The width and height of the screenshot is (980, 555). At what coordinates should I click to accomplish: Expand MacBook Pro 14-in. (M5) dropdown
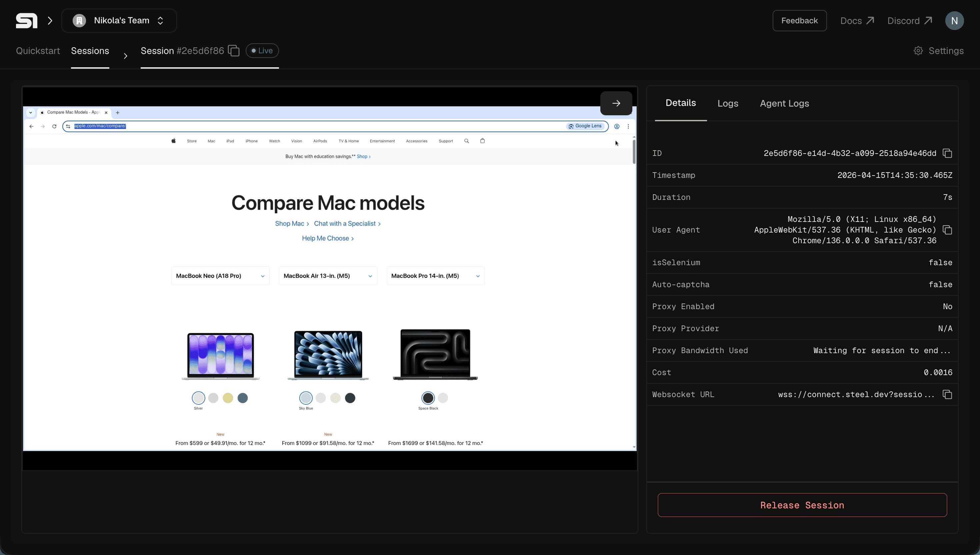[x=435, y=276]
